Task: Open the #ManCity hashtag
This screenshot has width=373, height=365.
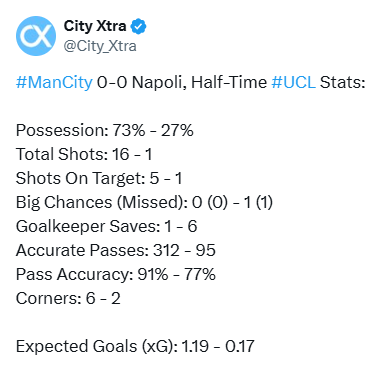Action: tap(54, 82)
